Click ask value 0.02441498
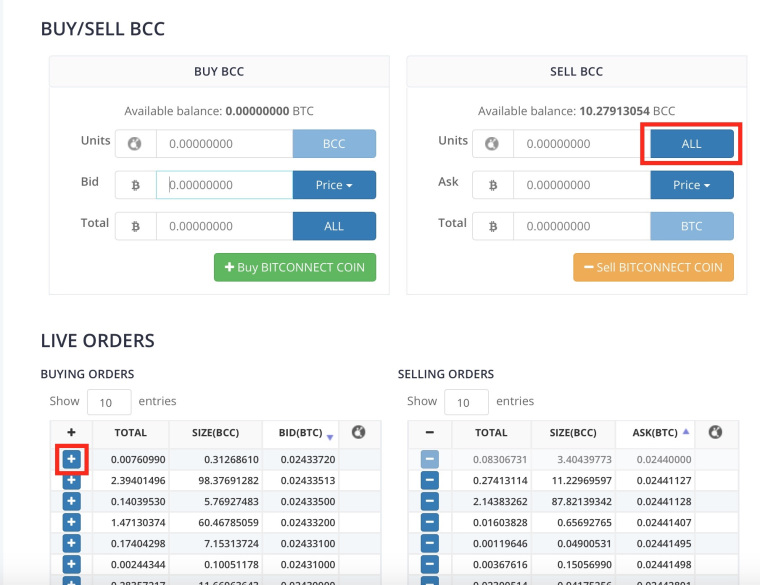 click(664, 565)
